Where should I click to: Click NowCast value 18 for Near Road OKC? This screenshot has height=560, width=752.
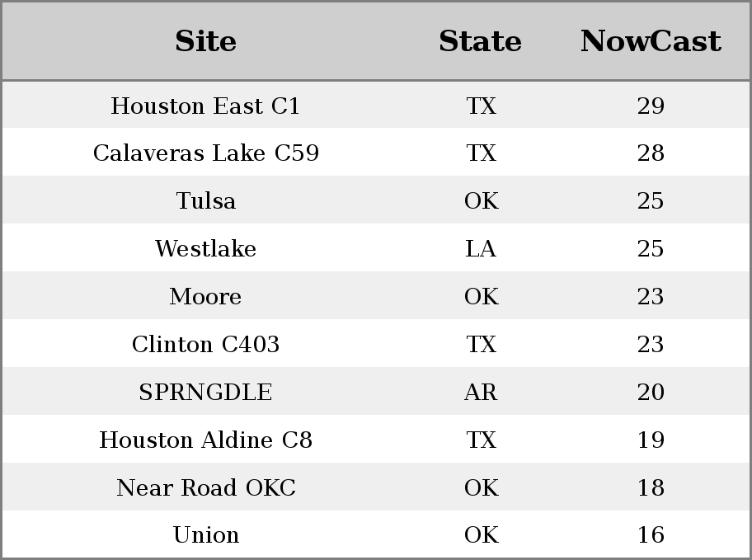tap(651, 487)
